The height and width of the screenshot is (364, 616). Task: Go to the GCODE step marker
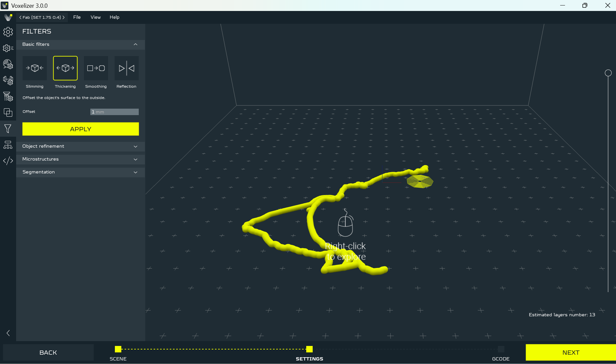[501, 349]
